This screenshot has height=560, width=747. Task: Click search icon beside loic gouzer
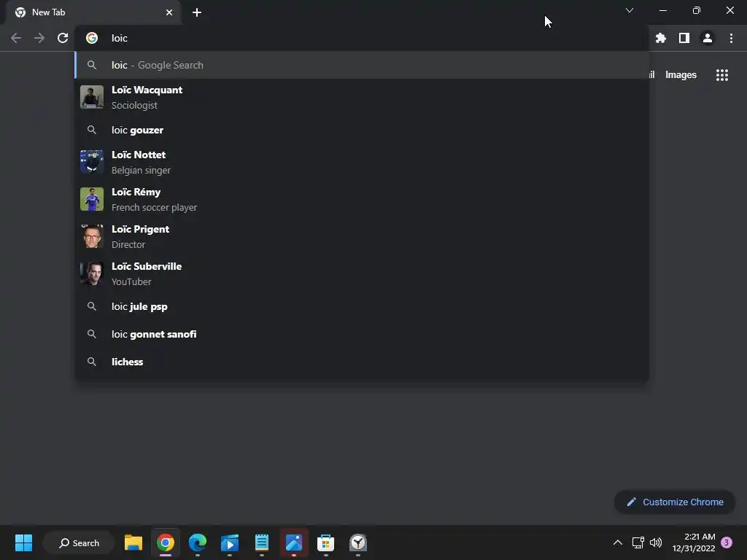coord(92,130)
